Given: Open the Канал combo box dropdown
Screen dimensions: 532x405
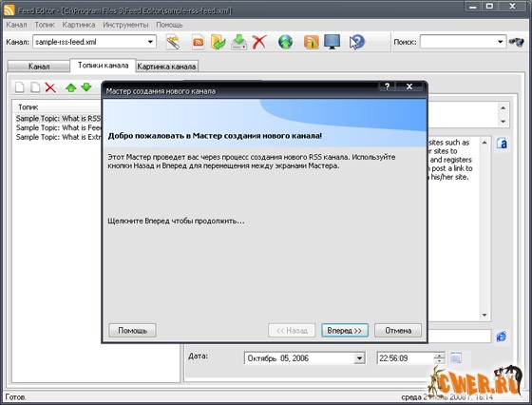Looking at the screenshot, I should click(150, 42).
